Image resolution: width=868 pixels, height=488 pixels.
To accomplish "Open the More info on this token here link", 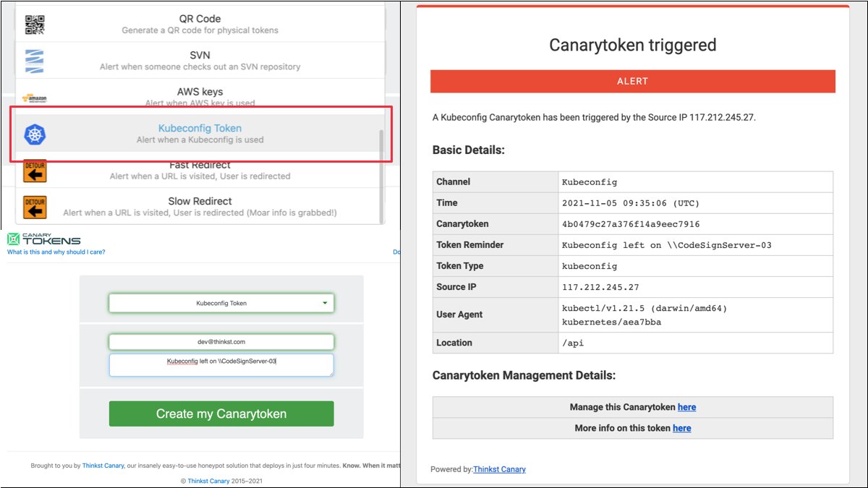I will [x=681, y=428].
